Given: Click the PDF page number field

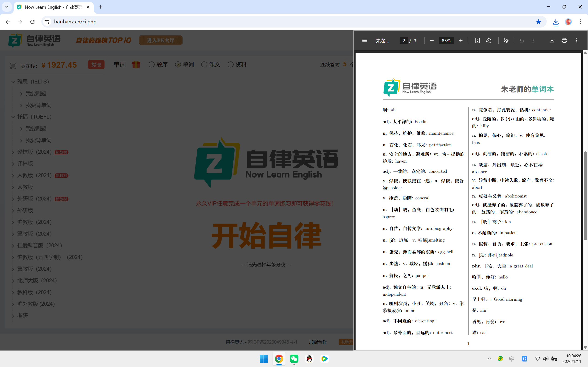Looking at the screenshot, I should click(404, 41).
